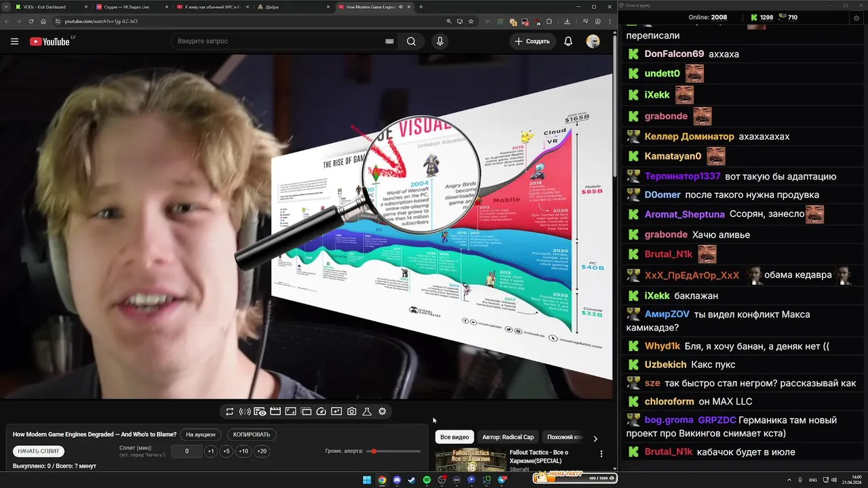Image resolution: width=868 pixels, height=488 pixels.
Task: Open Telegram from the taskbar
Action: click(x=502, y=480)
